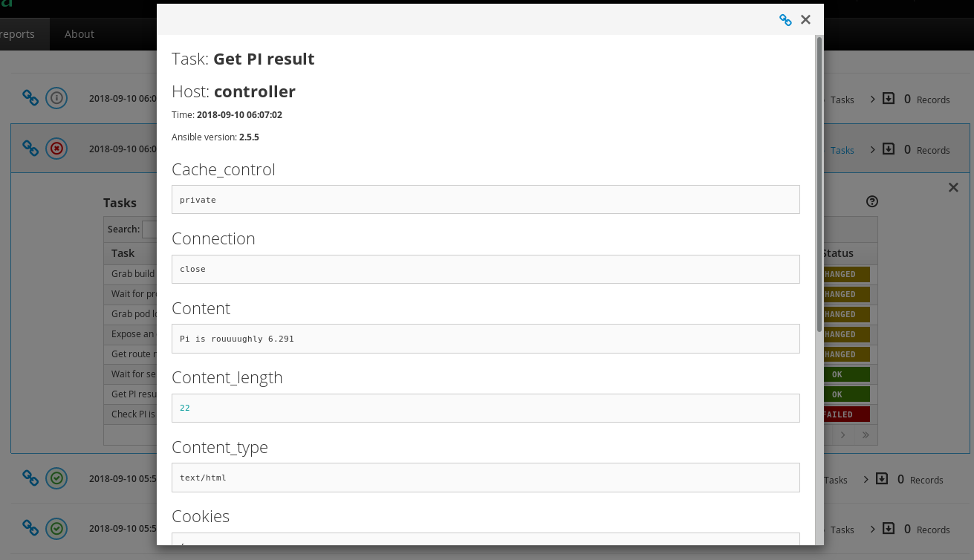Open the help question mark icon in the Tasks panel
Viewport: 974px width, 560px height.
pos(872,201)
